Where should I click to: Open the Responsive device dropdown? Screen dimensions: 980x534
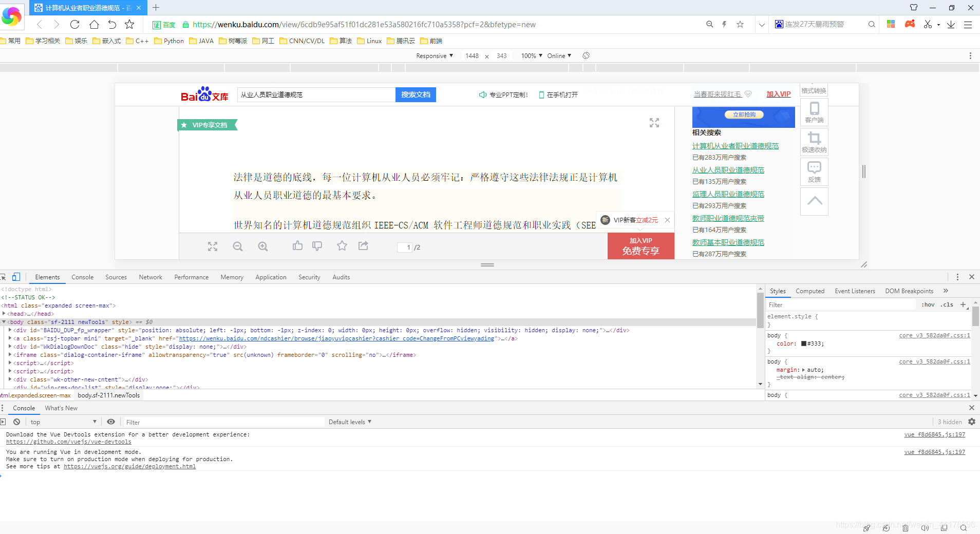435,55
